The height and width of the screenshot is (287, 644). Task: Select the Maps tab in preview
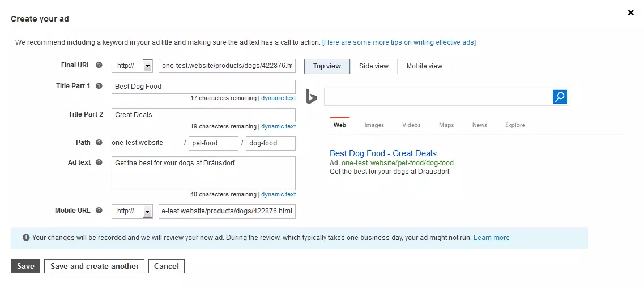click(446, 125)
